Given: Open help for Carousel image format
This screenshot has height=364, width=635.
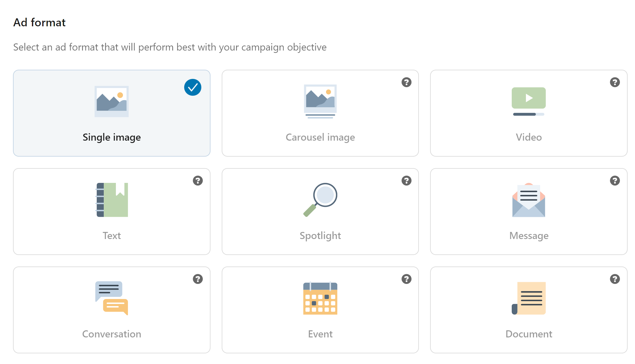Looking at the screenshot, I should click(x=406, y=82).
